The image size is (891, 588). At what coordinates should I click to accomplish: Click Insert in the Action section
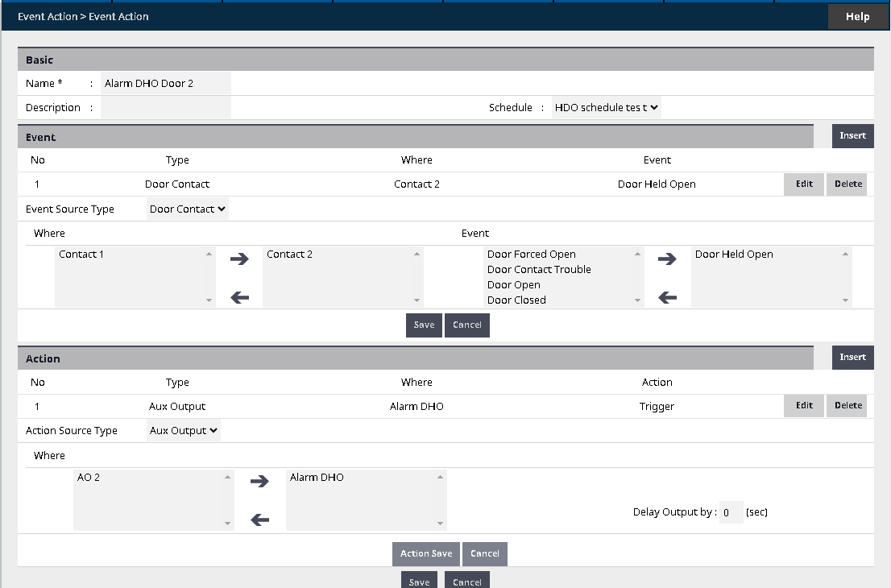(852, 358)
